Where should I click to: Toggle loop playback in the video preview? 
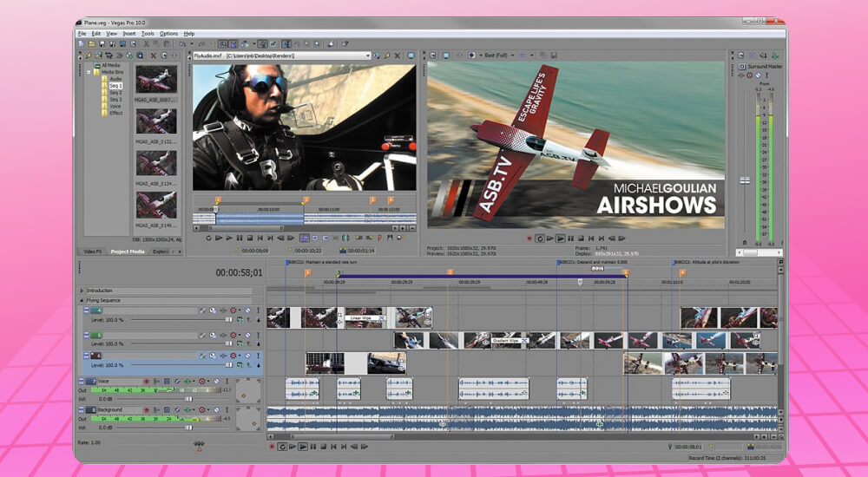pos(540,238)
